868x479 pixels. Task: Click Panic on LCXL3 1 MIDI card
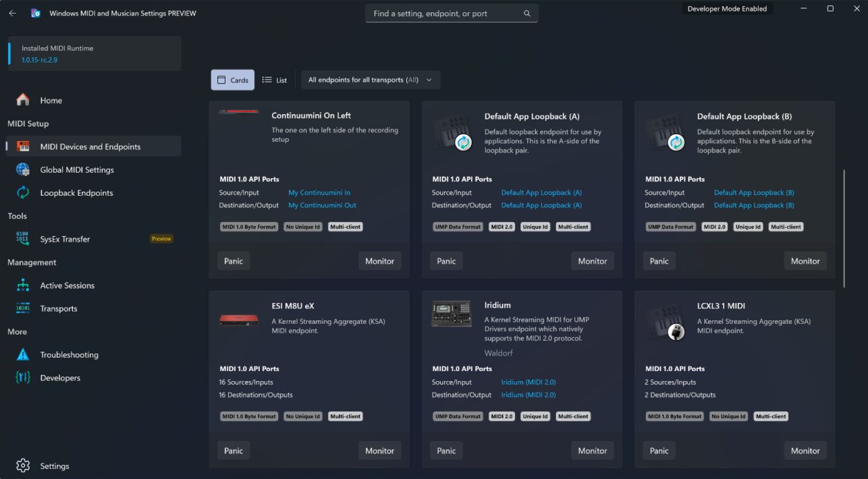659,451
